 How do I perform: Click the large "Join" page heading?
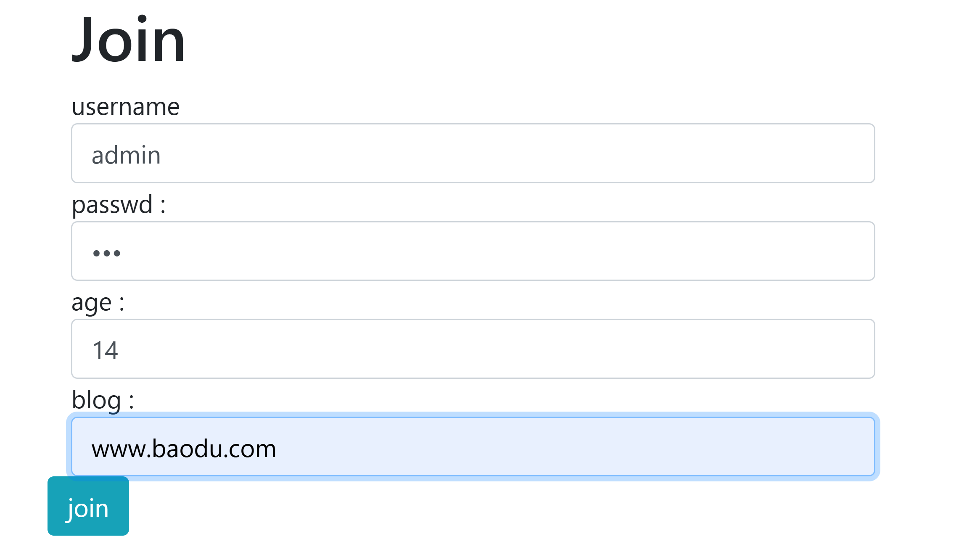(x=128, y=40)
